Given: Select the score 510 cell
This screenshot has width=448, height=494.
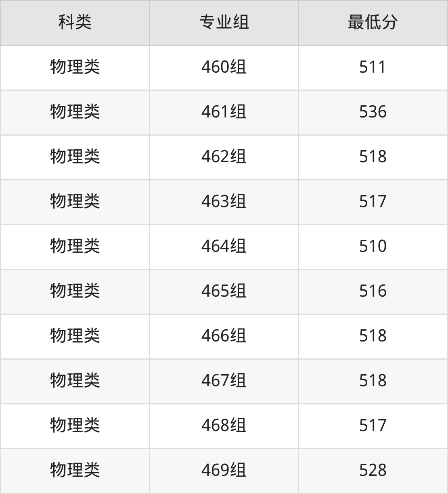Looking at the screenshot, I should pos(373,246).
